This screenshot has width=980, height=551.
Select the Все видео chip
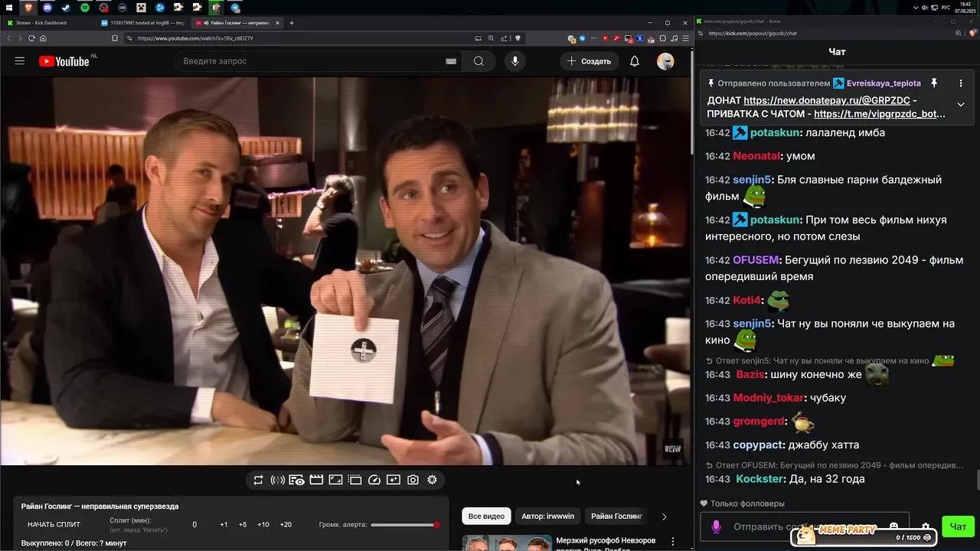click(486, 516)
